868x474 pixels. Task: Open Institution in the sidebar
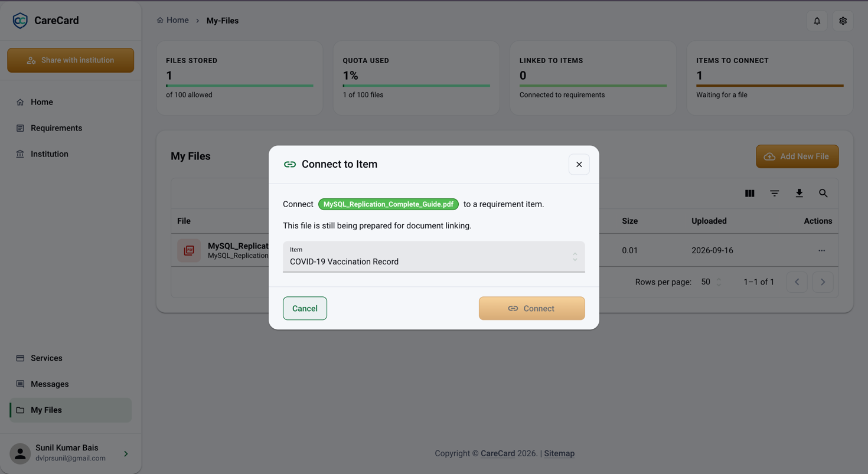click(71, 154)
